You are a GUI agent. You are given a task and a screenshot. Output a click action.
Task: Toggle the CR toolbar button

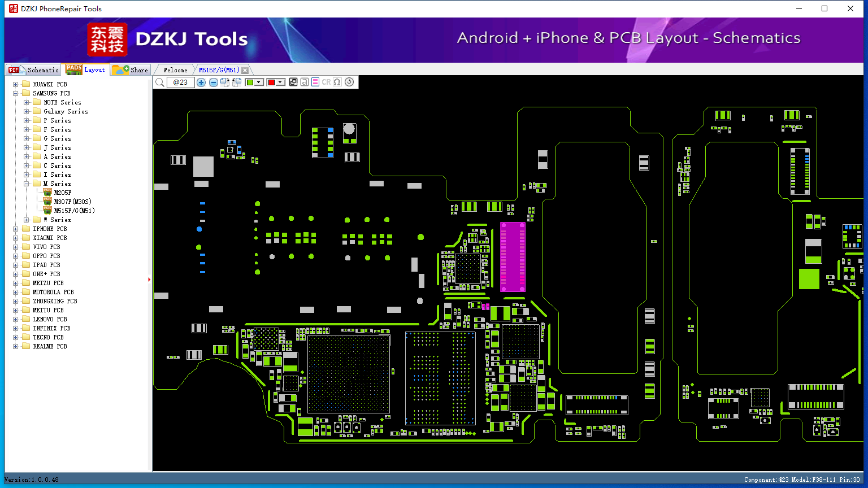(x=326, y=82)
